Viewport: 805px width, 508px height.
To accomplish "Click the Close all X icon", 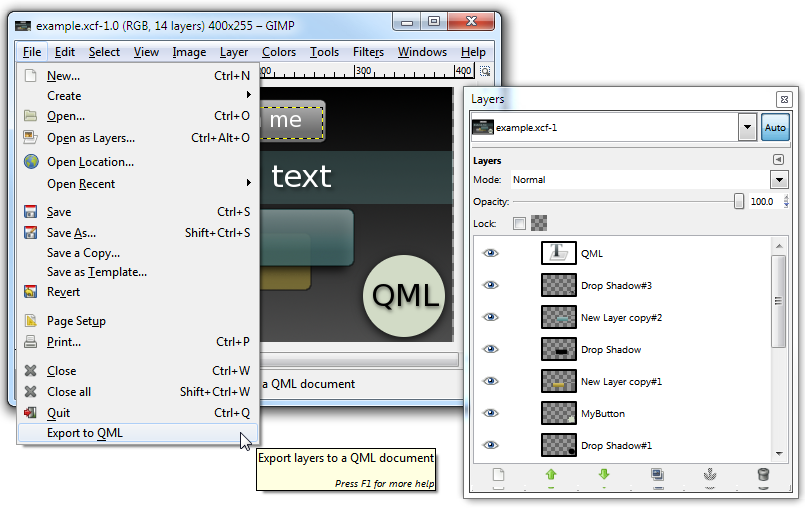I will 31,391.
